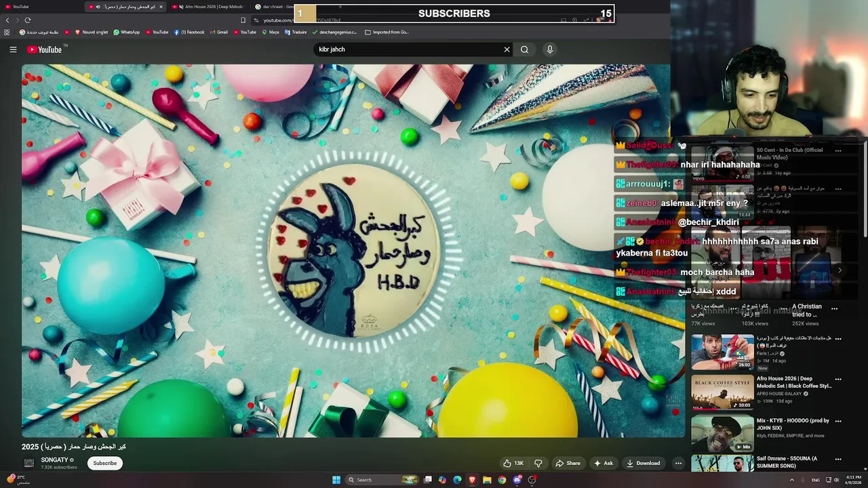Show hidden system tray icons
868x488 pixels.
pos(791,480)
